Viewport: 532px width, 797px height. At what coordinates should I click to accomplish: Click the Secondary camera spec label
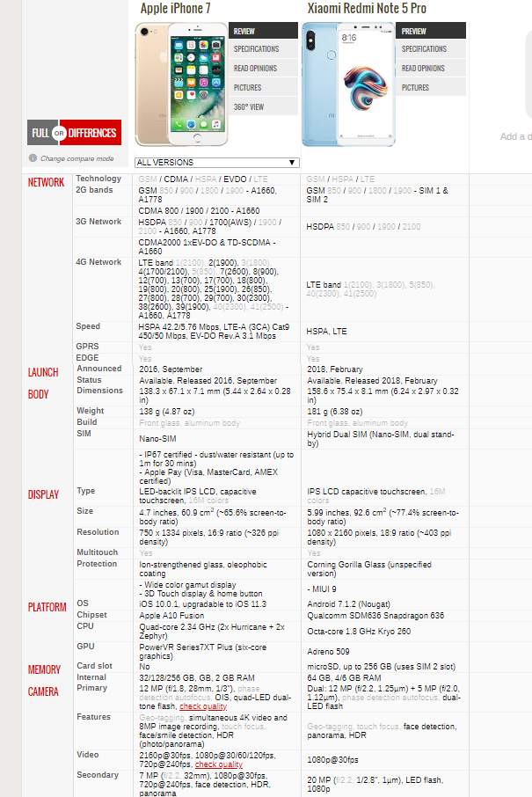click(x=98, y=775)
